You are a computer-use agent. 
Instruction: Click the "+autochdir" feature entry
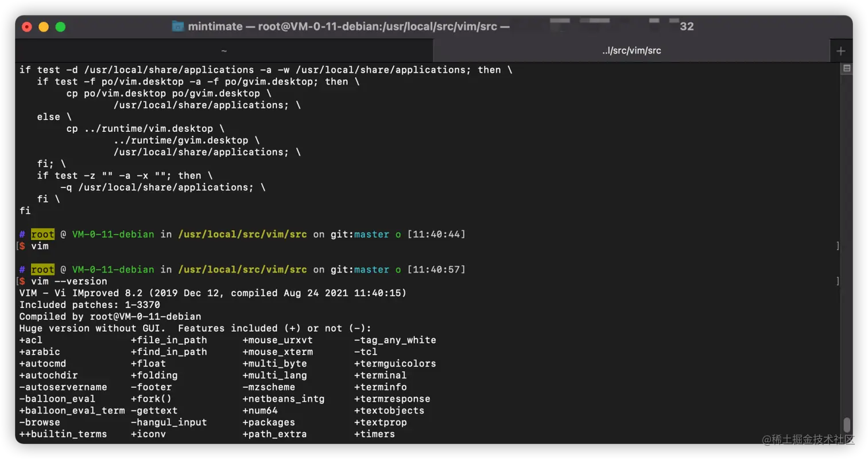click(x=48, y=375)
